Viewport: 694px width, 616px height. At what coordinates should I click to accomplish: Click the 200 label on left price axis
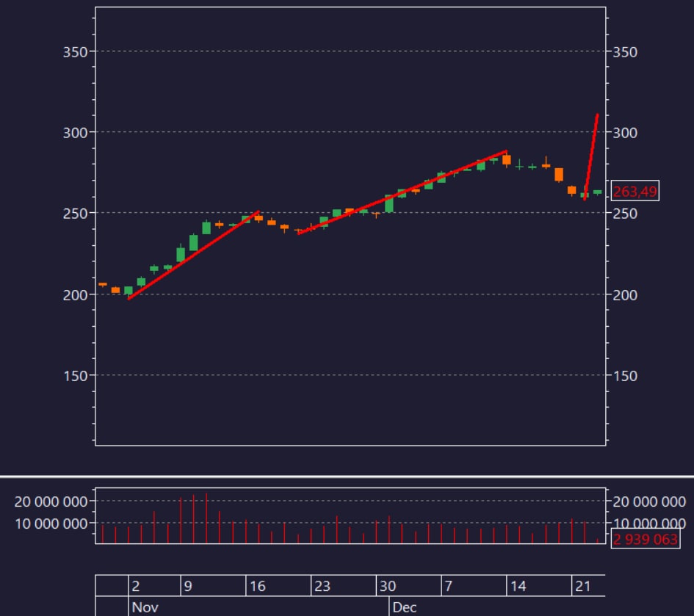[x=75, y=294]
